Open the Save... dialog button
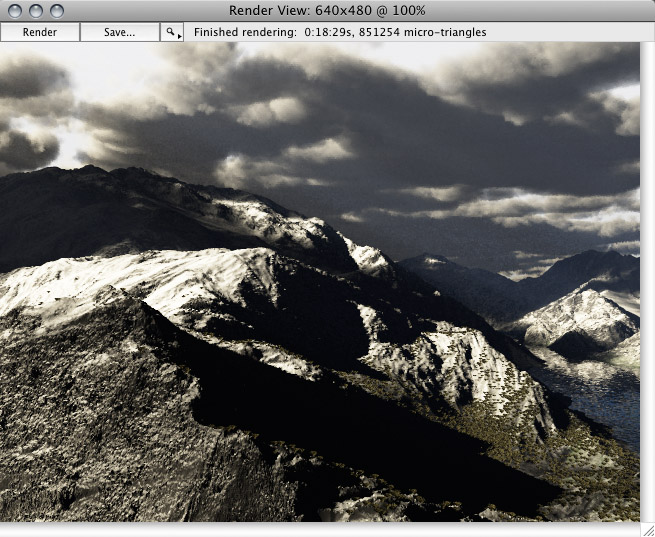 (119, 32)
